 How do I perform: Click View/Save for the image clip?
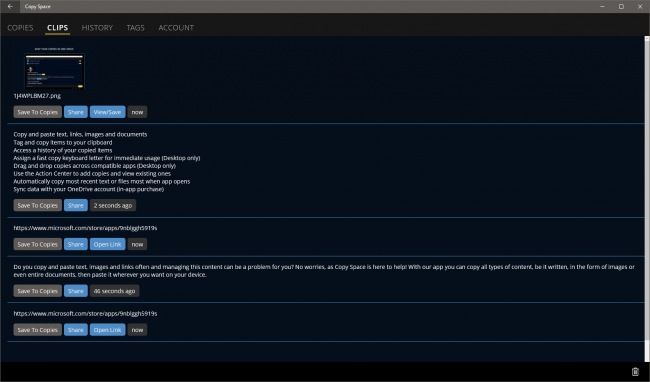(107, 112)
